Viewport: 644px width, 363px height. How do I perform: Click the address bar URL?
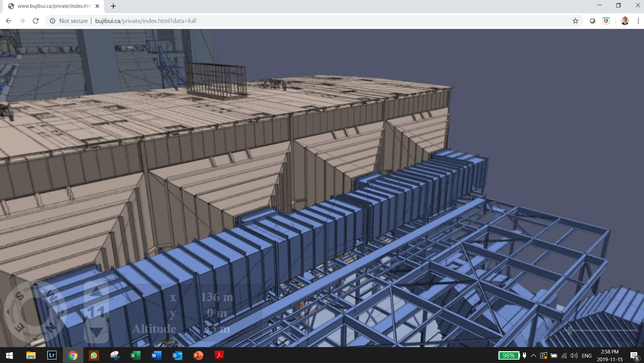coord(146,21)
